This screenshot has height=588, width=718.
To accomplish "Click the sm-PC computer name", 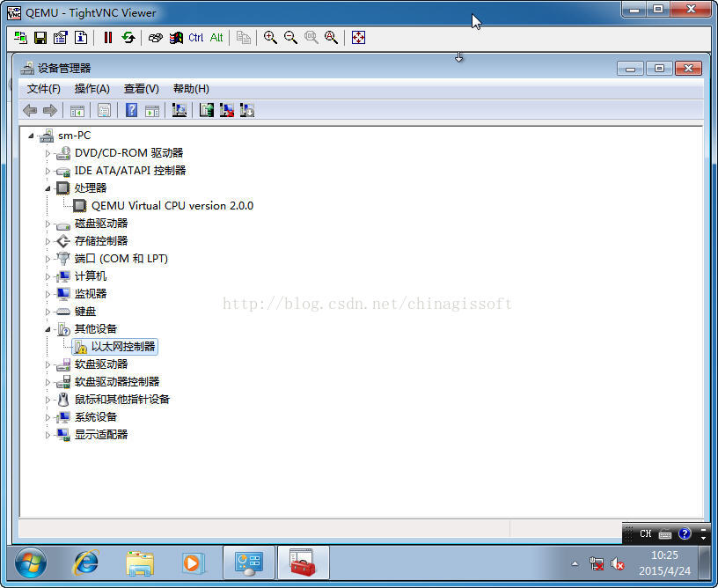I will tap(74, 136).
